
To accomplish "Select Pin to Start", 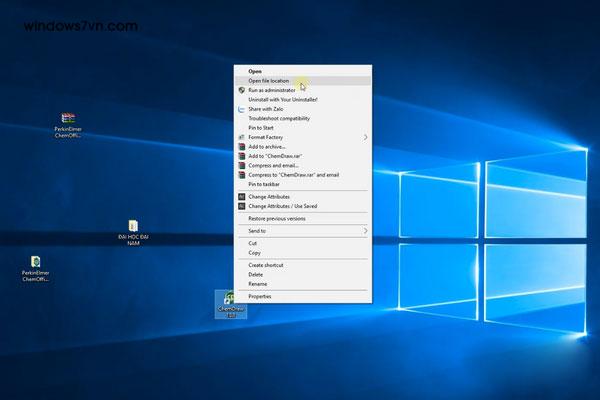I will (263, 127).
